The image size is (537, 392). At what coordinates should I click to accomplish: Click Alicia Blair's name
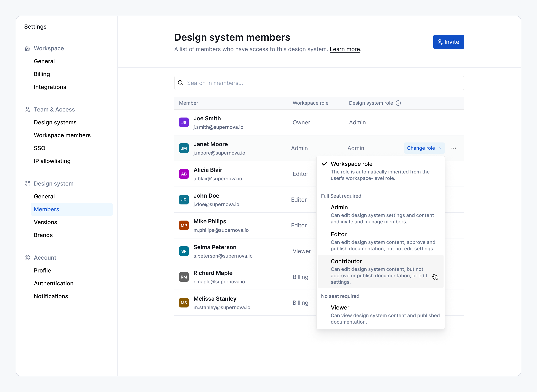point(208,170)
